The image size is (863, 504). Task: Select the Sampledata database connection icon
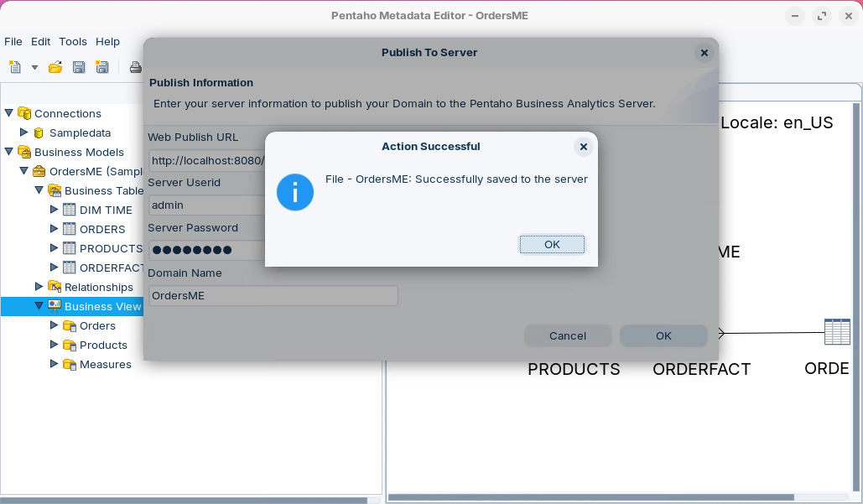click(x=39, y=132)
